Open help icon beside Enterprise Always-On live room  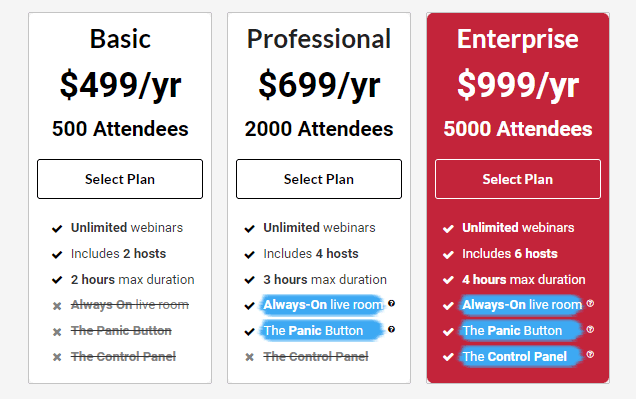pos(590,303)
